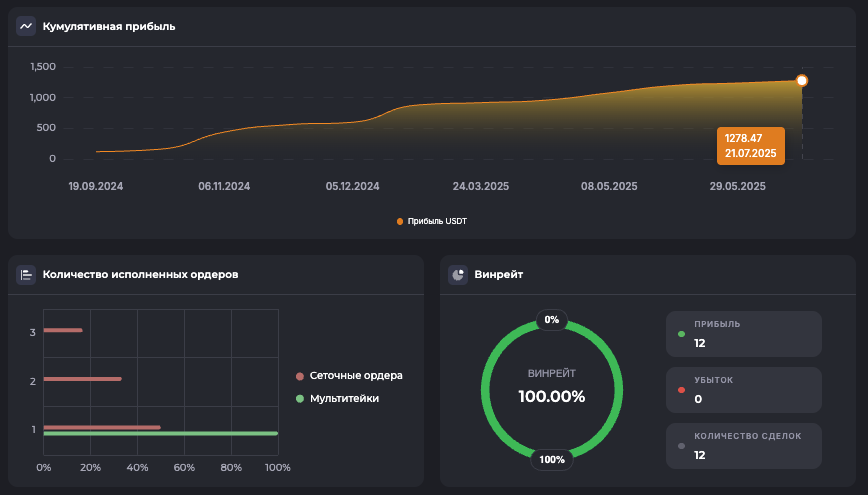Click the УБЫТОК 0 stat card
The image size is (868, 495).
(744, 390)
